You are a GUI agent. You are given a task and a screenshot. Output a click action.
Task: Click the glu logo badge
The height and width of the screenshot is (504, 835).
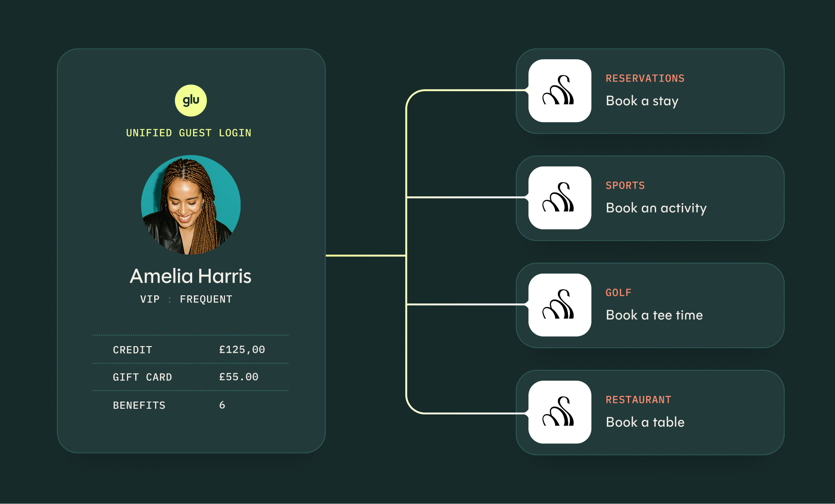click(x=191, y=101)
